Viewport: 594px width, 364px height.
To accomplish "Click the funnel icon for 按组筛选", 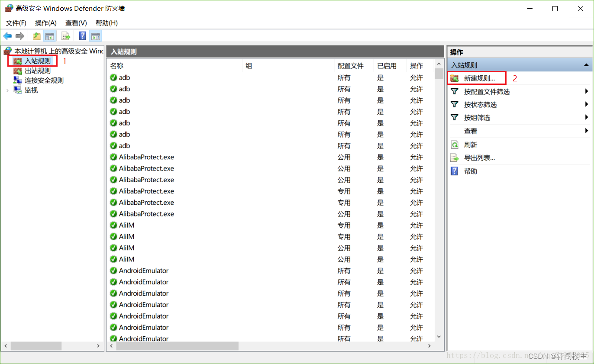I will pyautogui.click(x=455, y=117).
